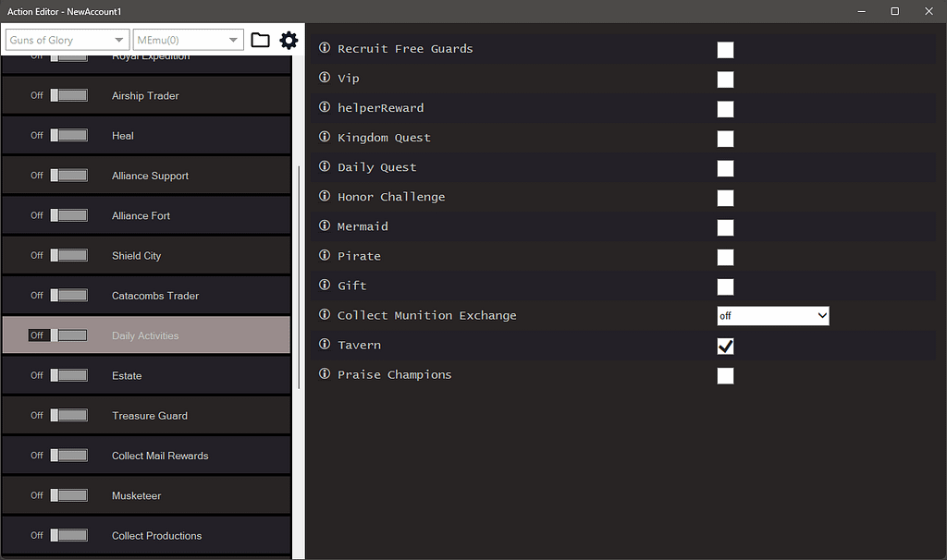This screenshot has height=560, width=947.
Task: Switch on the Heal toggle
Action: pos(69,135)
